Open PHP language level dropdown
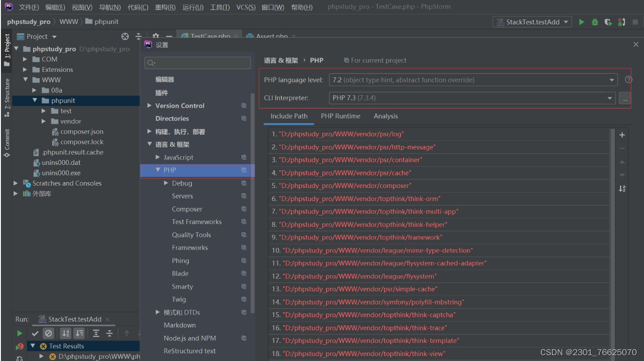644x361 pixels. point(612,80)
